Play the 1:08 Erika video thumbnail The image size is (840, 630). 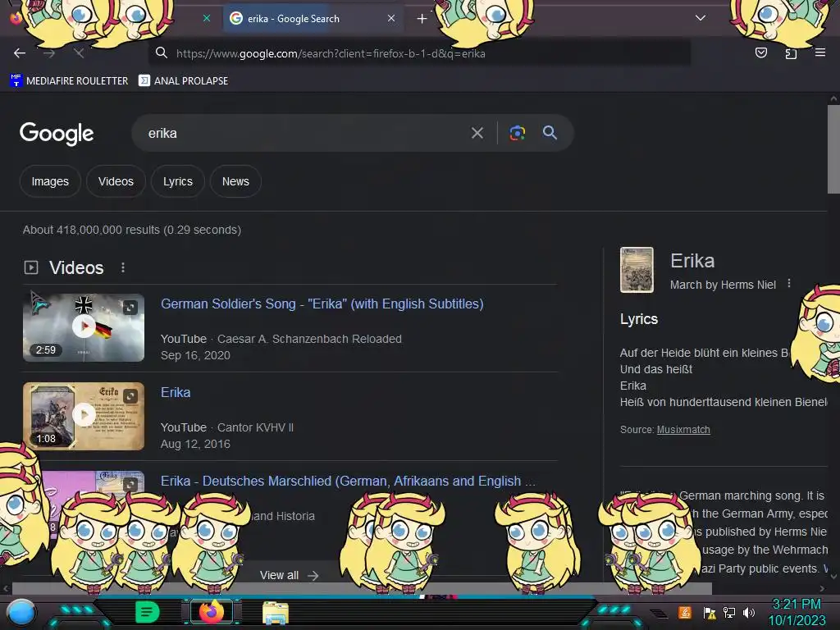[x=84, y=415]
